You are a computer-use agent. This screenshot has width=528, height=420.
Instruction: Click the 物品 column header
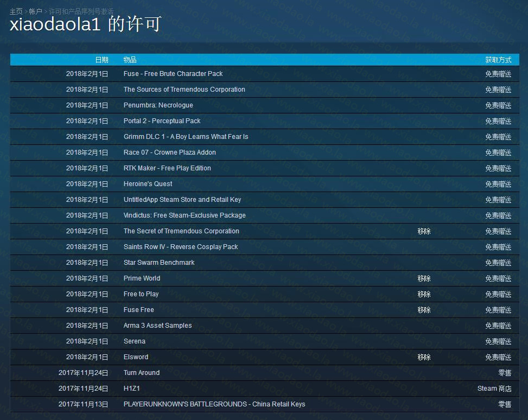click(130, 60)
